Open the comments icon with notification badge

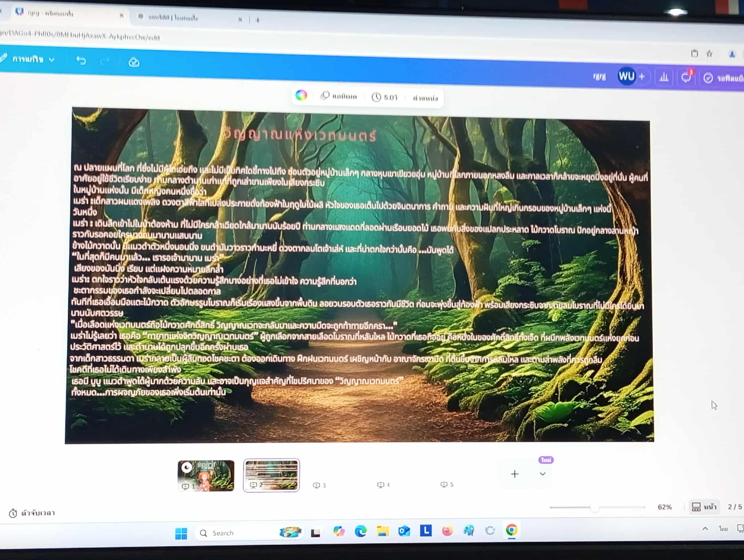[x=686, y=77]
